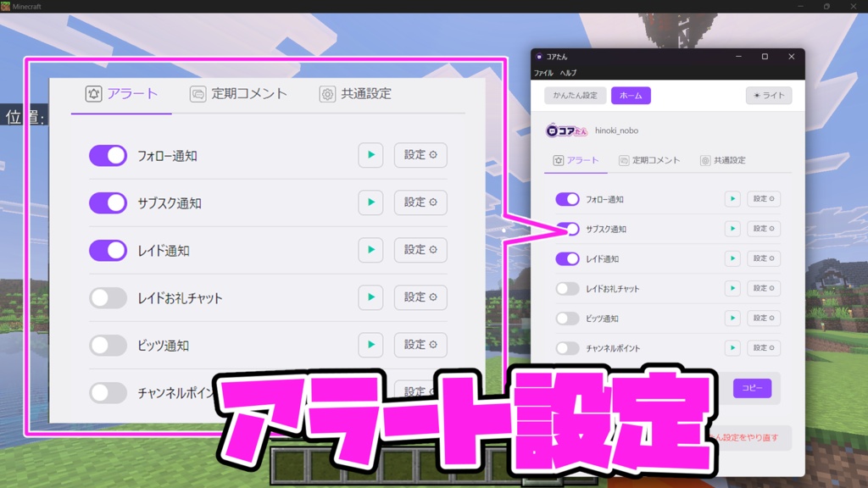The width and height of the screenshot is (868, 488).
Task: Switch theme with ライト button
Action: pos(769,95)
